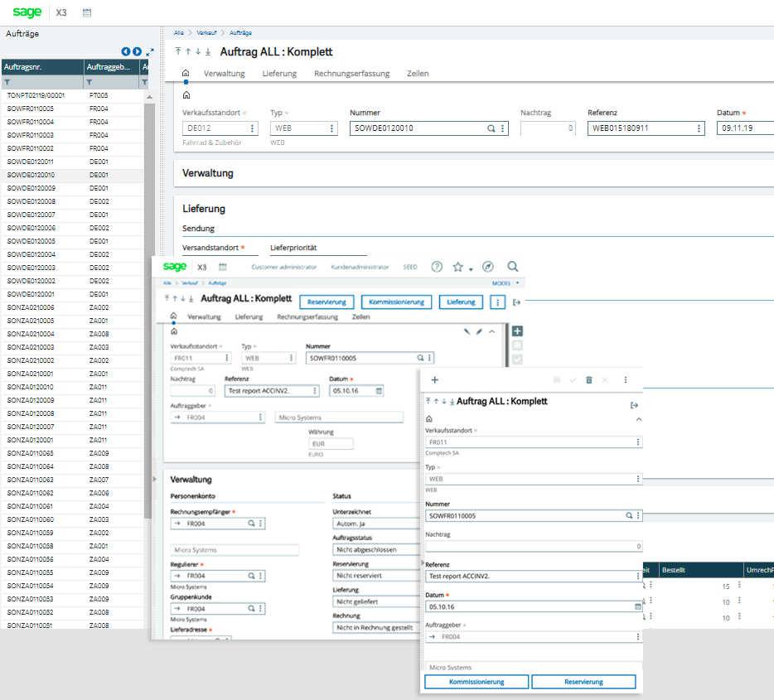This screenshot has width=774, height=700.
Task: Collapse header section chevron in narrow panel
Action: tap(639, 419)
